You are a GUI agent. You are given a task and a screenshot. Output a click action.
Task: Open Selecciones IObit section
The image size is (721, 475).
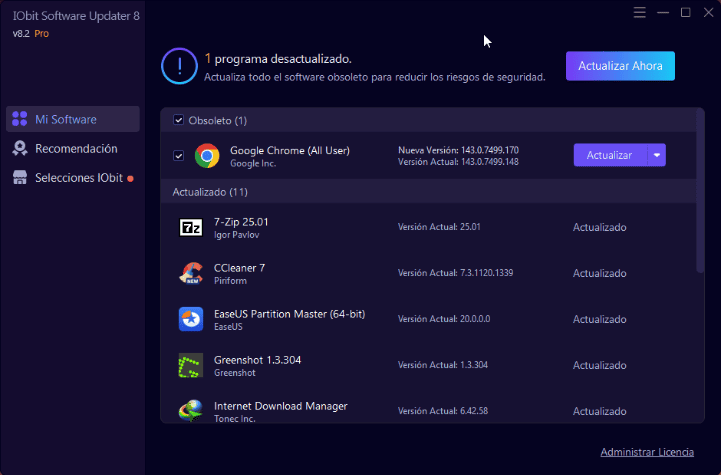coord(73,178)
